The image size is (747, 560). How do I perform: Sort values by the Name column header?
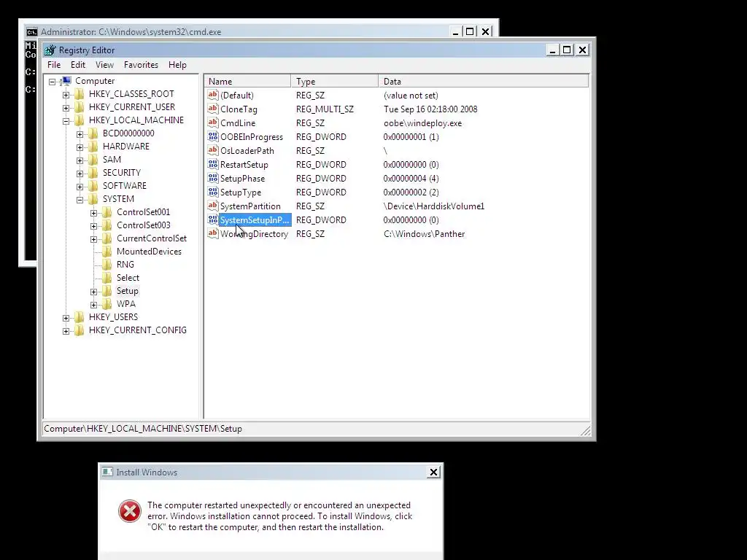tap(247, 82)
